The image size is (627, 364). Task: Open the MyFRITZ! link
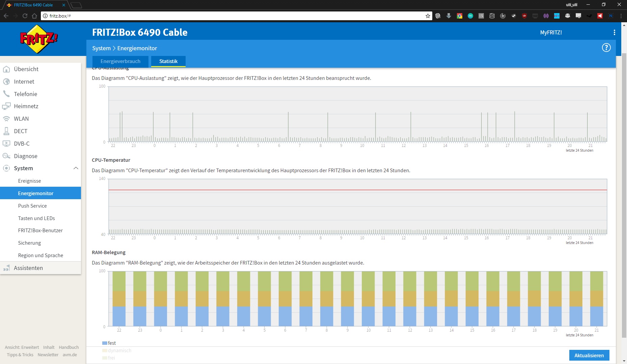551,32
